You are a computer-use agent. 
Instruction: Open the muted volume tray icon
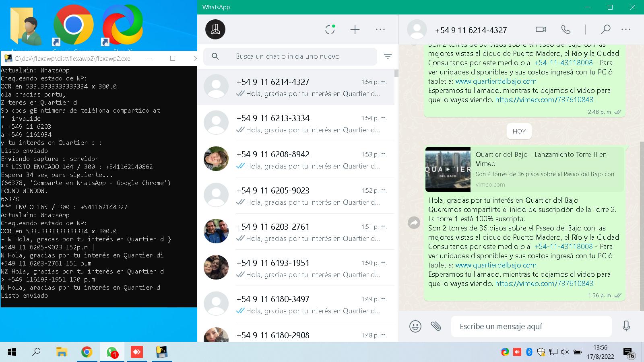[x=565, y=352]
